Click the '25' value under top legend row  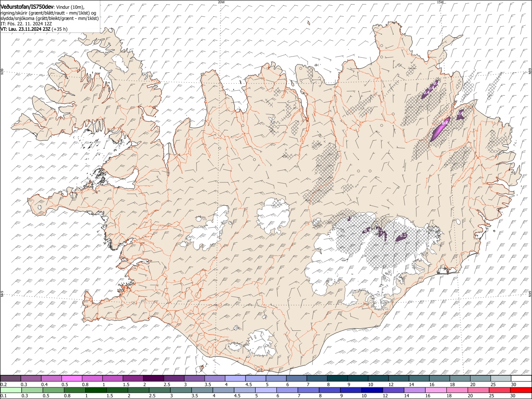[x=493, y=384]
